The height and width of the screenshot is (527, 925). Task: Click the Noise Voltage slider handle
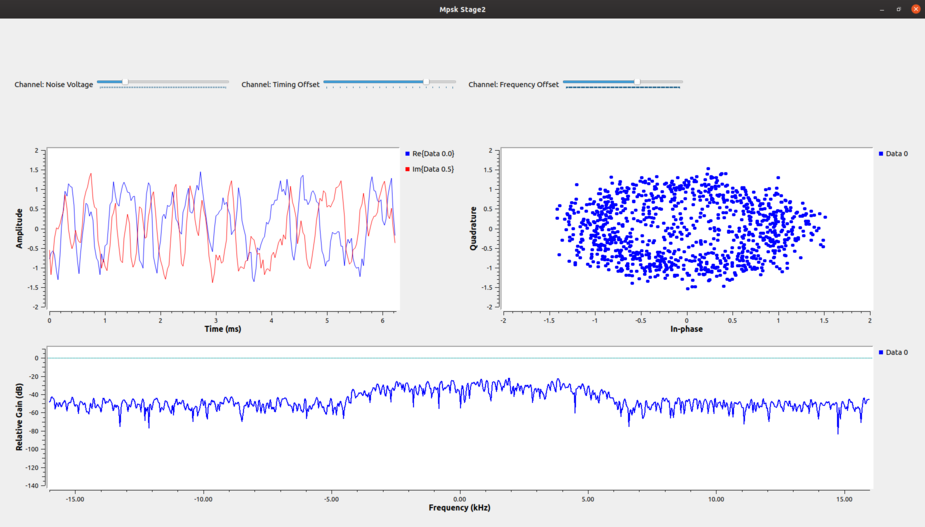[x=125, y=81]
